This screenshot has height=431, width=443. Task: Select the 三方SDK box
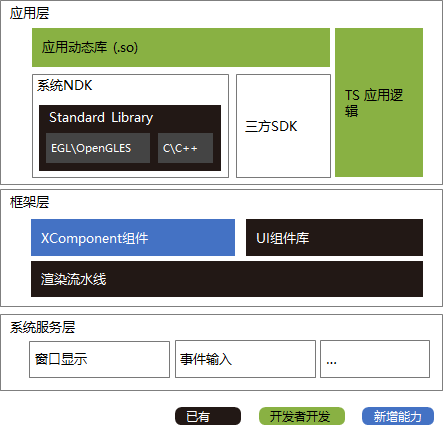click(283, 126)
